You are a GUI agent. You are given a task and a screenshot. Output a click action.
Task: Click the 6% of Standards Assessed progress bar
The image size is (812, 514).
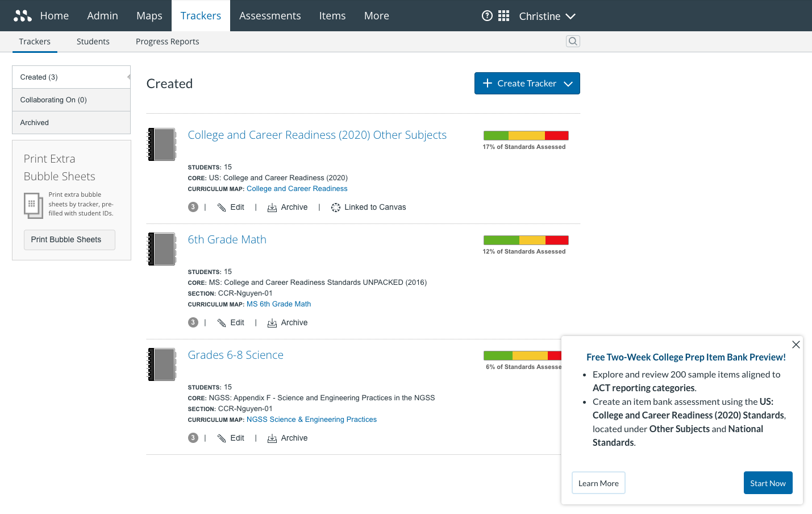click(522, 355)
